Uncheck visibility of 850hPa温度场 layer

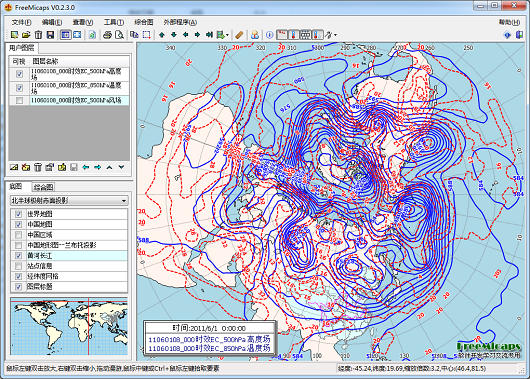tap(20, 88)
